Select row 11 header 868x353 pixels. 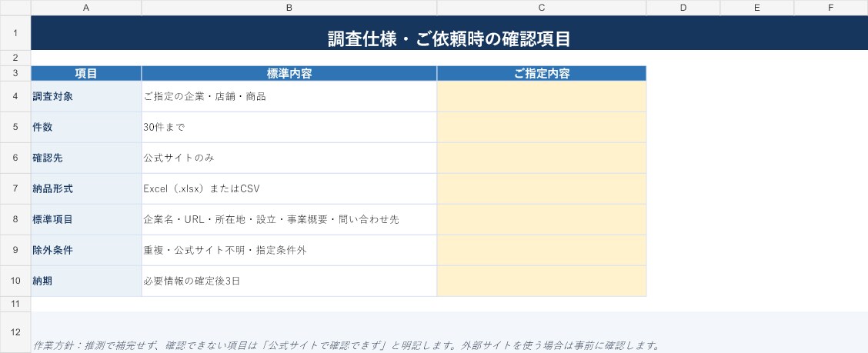15,304
